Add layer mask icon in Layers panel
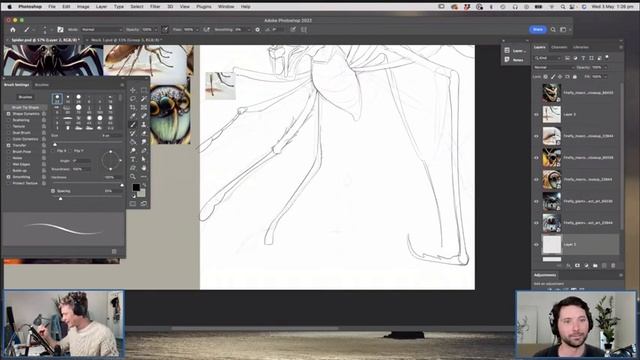The width and height of the screenshot is (640, 360). (577, 265)
